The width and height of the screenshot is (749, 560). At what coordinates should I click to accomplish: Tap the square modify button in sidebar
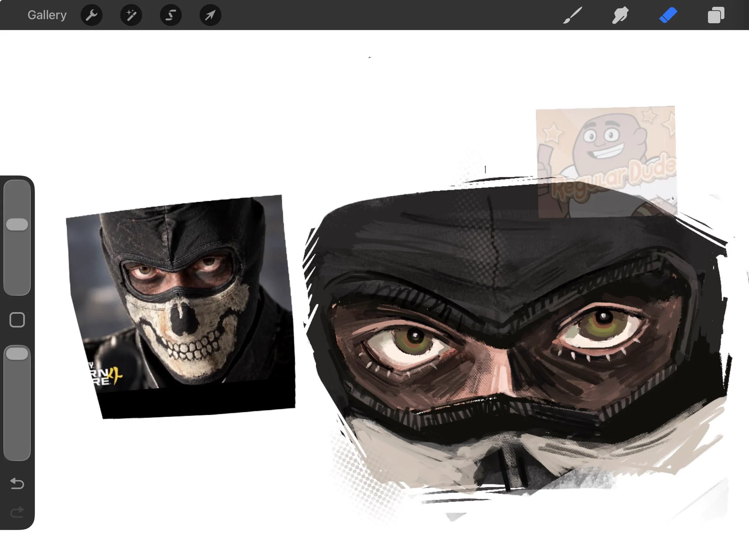pyautogui.click(x=17, y=320)
